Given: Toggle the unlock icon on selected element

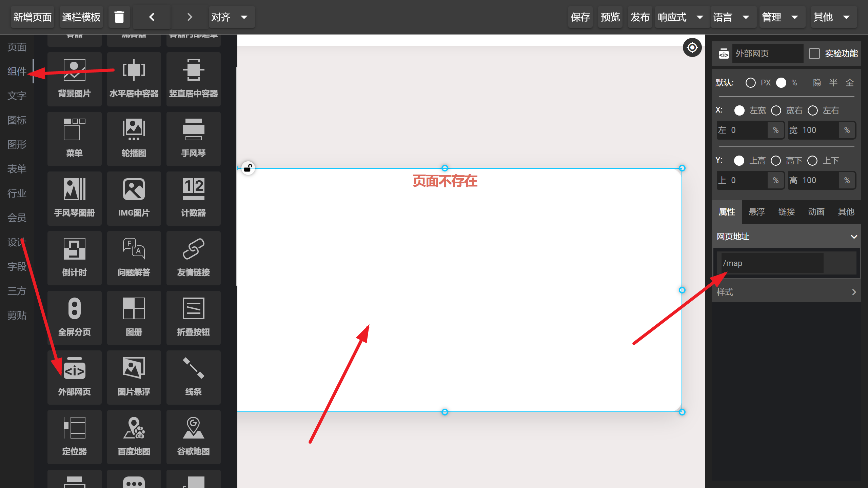Looking at the screenshot, I should pyautogui.click(x=248, y=168).
